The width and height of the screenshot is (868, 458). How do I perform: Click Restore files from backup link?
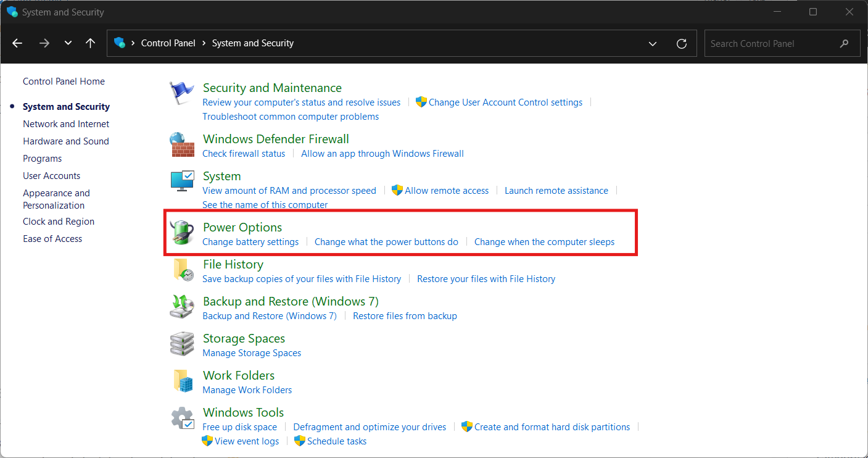pos(405,316)
